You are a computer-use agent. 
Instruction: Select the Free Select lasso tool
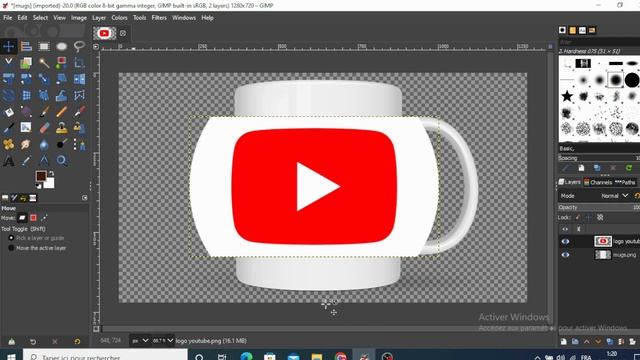(79, 46)
